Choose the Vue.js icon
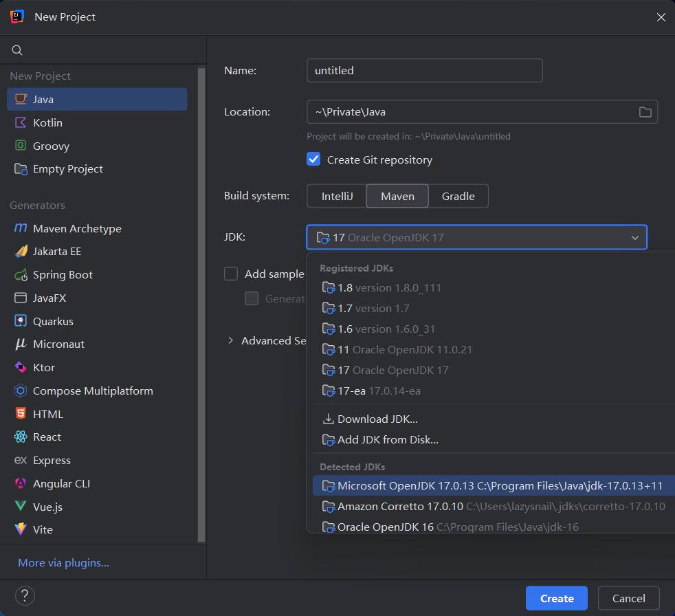675x616 pixels. pyautogui.click(x=21, y=506)
